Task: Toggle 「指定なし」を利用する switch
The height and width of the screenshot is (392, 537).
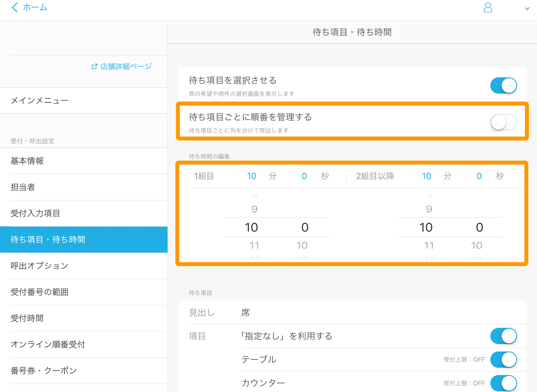Action: click(x=503, y=336)
